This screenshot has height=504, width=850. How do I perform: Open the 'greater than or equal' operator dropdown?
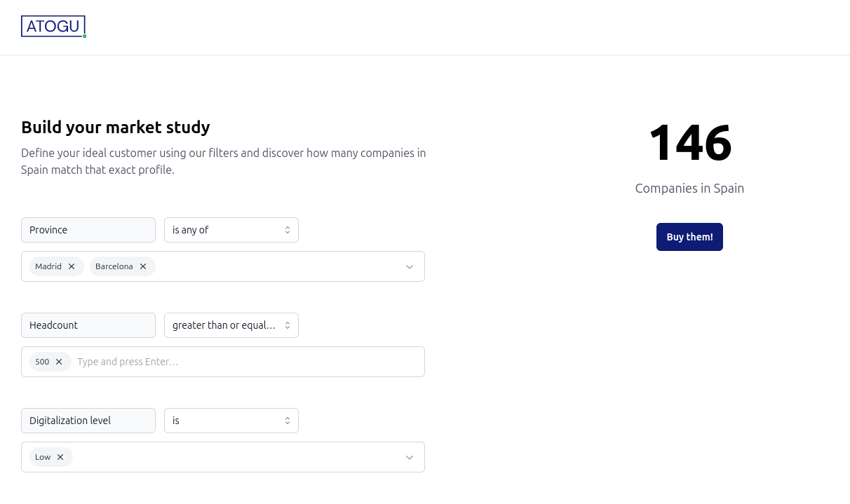(x=231, y=325)
